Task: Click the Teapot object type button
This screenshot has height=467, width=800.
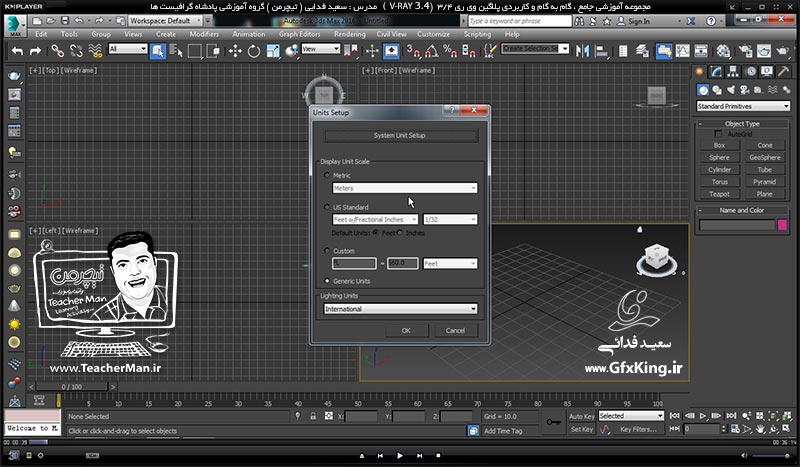Action: tap(719, 194)
